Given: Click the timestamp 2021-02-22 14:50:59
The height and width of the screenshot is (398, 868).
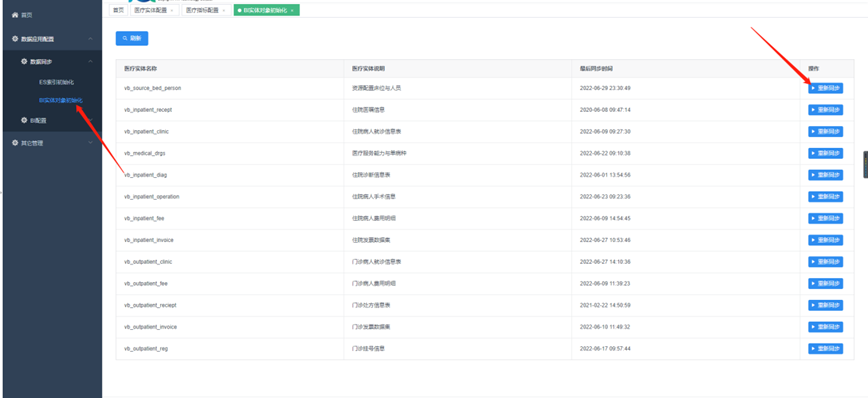Looking at the screenshot, I should [605, 305].
